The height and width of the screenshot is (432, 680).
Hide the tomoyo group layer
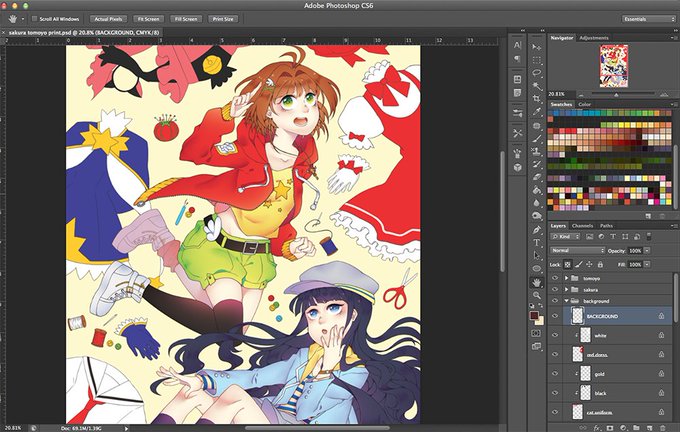(555, 278)
